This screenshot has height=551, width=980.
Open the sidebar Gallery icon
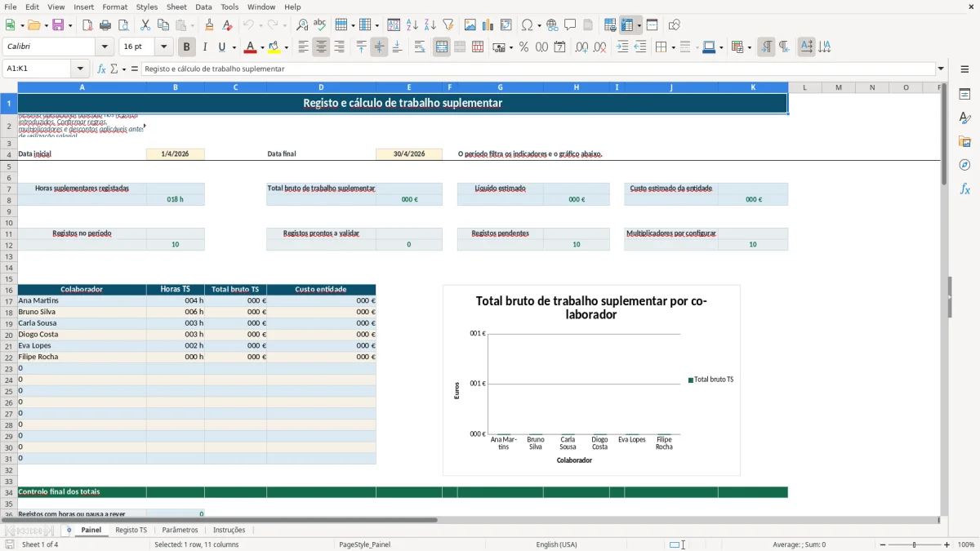point(964,141)
